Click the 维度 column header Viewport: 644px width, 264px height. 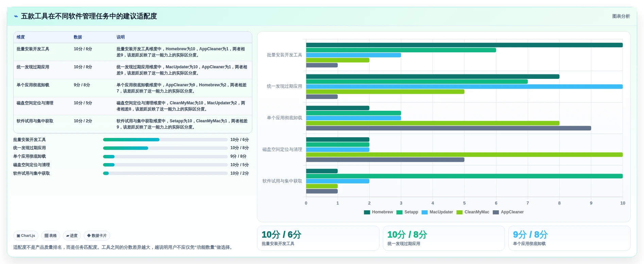21,37
